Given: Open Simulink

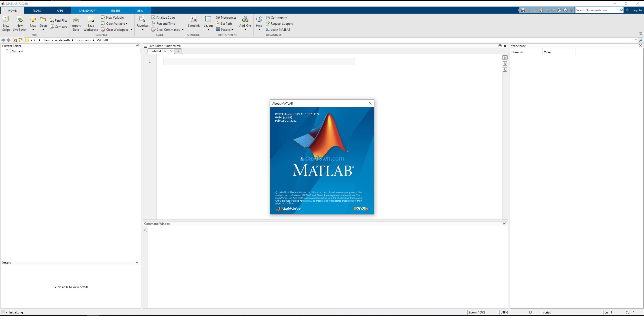Looking at the screenshot, I should click(x=194, y=22).
